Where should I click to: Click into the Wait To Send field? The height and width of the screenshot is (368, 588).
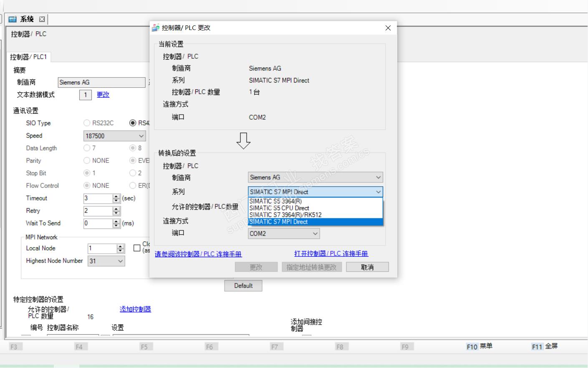point(98,223)
